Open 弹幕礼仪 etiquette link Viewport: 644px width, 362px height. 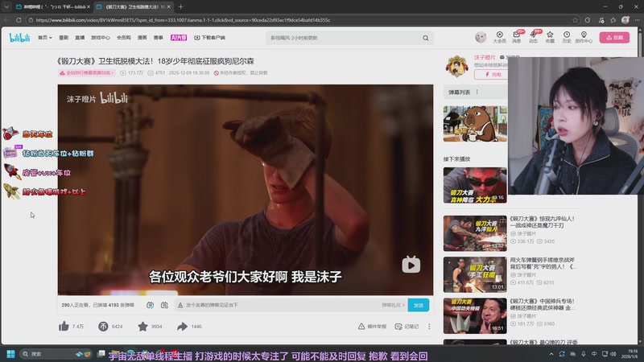393,305
